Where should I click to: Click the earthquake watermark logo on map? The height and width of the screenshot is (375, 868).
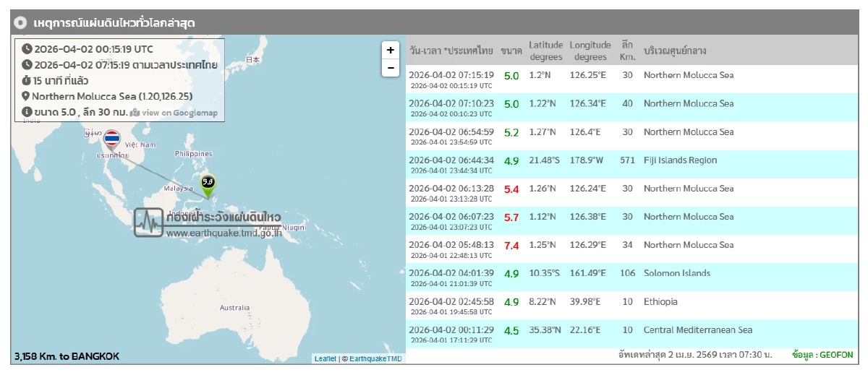click(x=148, y=223)
